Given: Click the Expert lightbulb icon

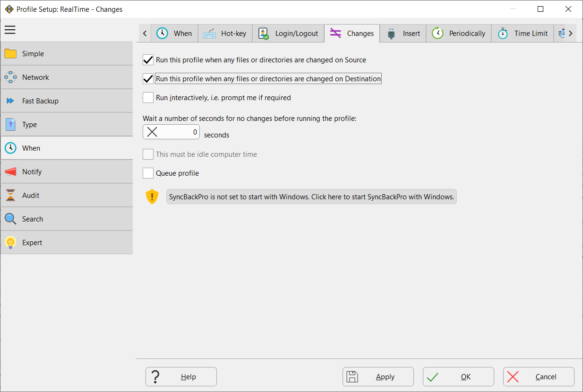Looking at the screenshot, I should [x=10, y=243].
